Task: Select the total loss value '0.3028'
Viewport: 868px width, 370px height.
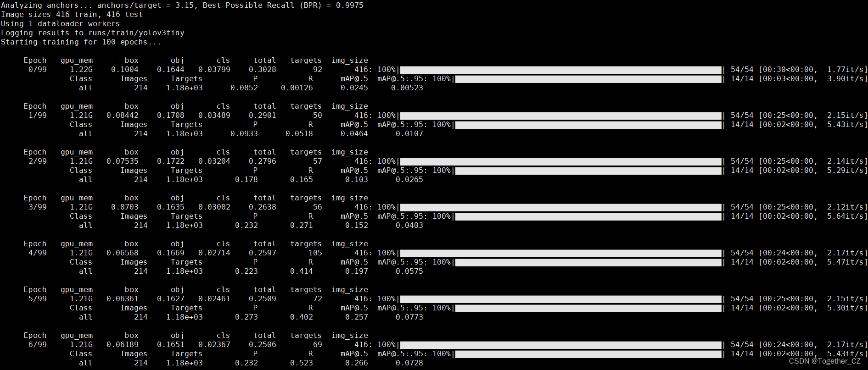Action: [x=263, y=70]
